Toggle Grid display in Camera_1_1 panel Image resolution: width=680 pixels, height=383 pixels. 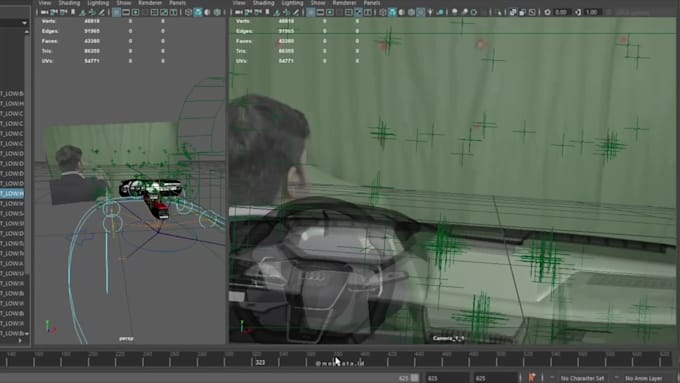tap(311, 12)
